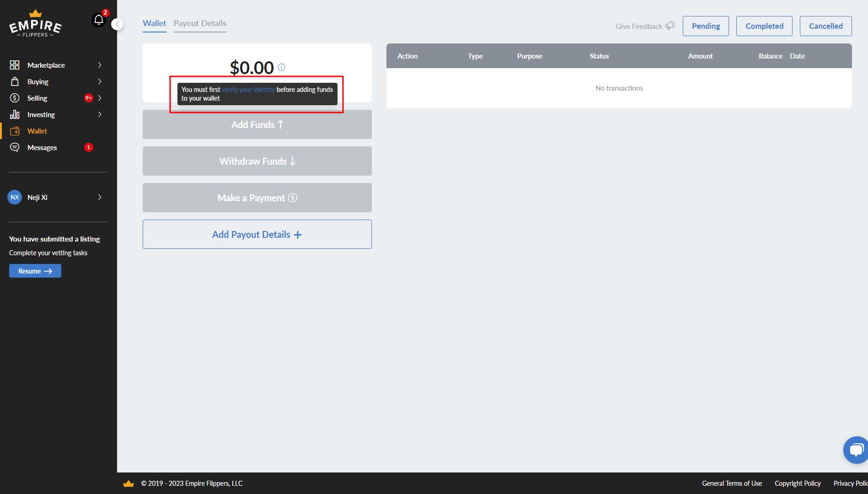Expand the Buying submenu chevron
Viewport: 868px width, 494px height.
coord(100,81)
